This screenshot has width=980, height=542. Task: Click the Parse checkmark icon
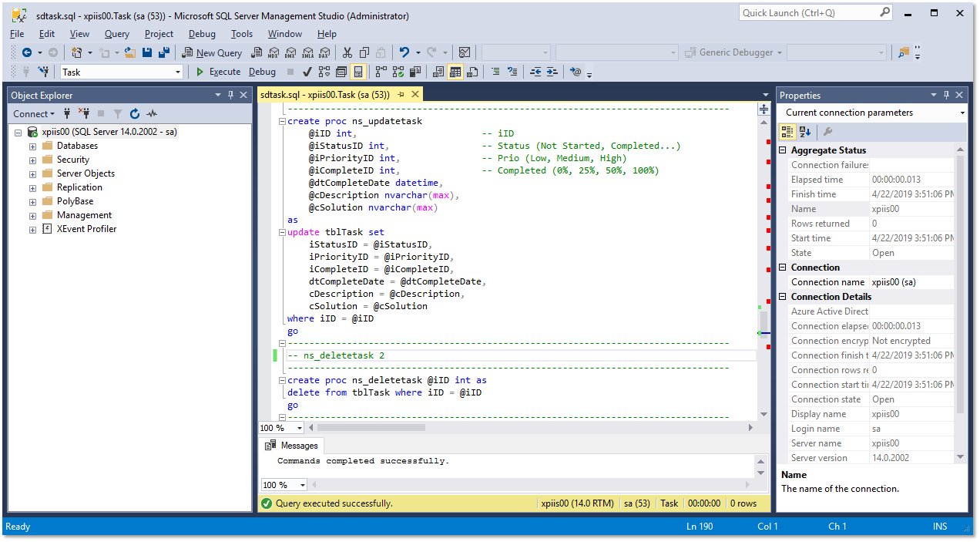(x=307, y=72)
